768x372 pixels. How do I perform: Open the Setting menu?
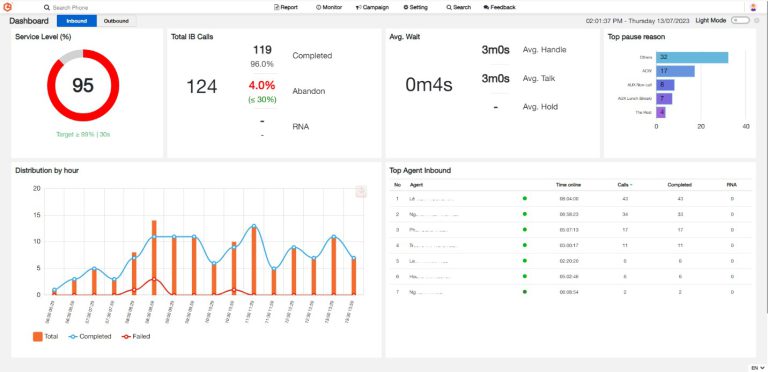pos(415,7)
